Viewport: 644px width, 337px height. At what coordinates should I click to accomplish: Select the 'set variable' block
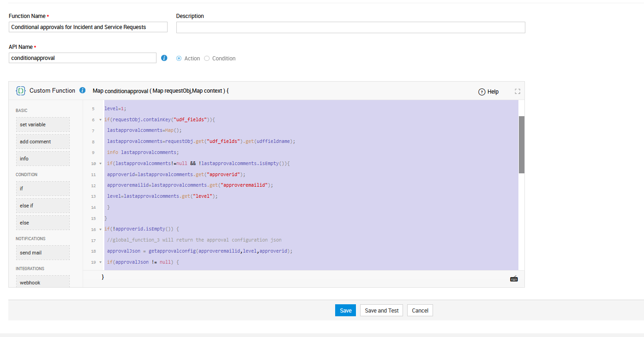[42, 124]
